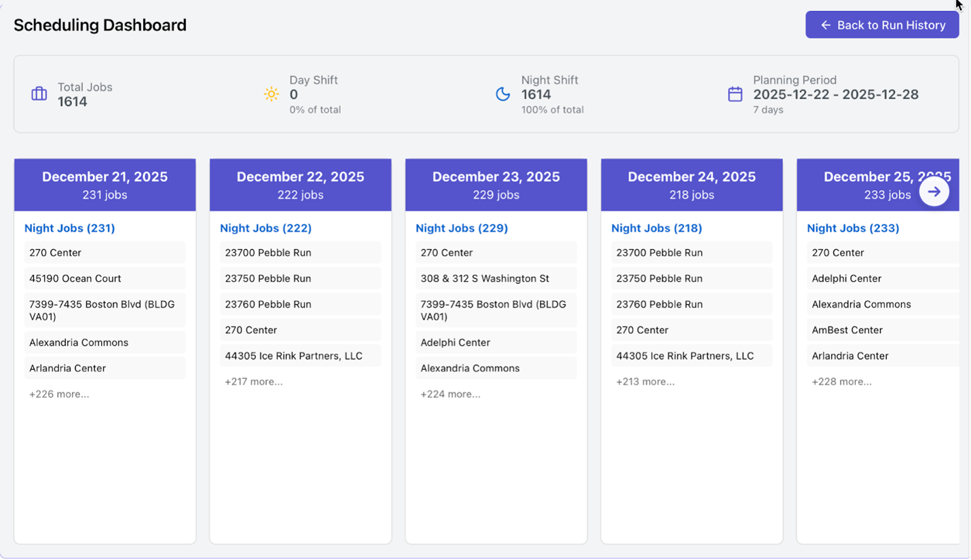Click the left arrow in Back to Run History
Viewport: 971px width, 560px height.
coord(826,24)
